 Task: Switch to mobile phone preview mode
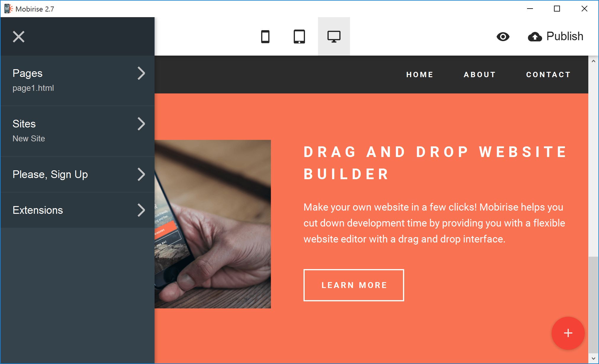click(265, 36)
